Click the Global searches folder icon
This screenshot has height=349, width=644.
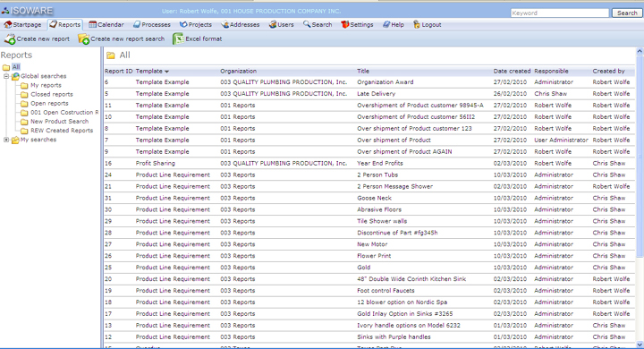[15, 76]
